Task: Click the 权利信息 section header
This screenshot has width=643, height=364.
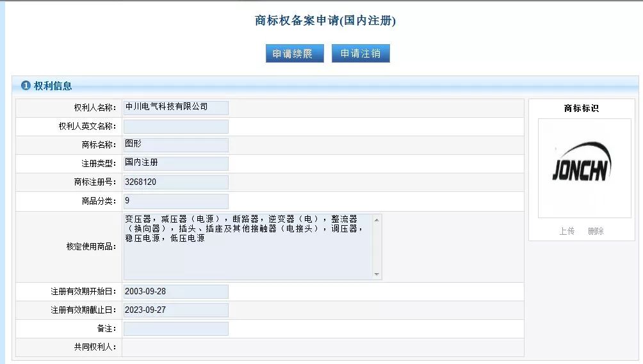Action: point(53,86)
